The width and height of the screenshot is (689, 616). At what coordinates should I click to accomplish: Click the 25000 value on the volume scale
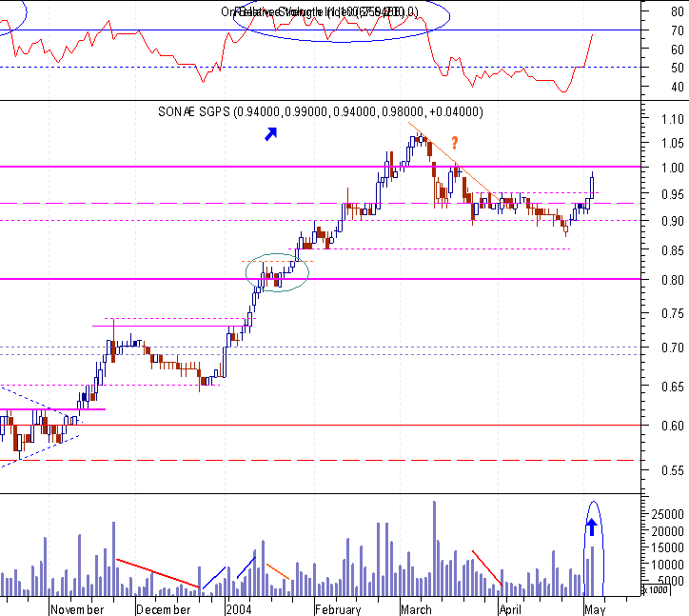click(x=667, y=514)
